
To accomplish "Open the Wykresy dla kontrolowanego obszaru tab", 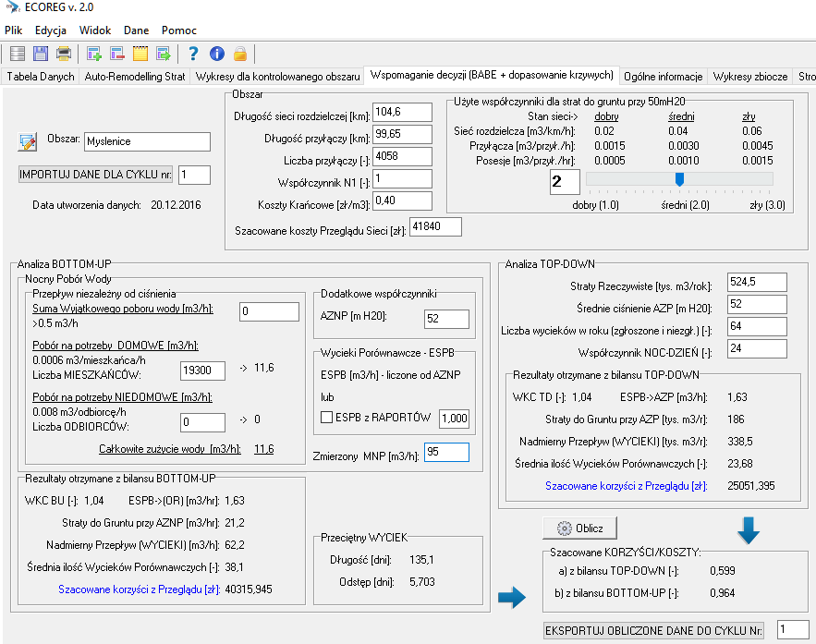I will point(278,77).
